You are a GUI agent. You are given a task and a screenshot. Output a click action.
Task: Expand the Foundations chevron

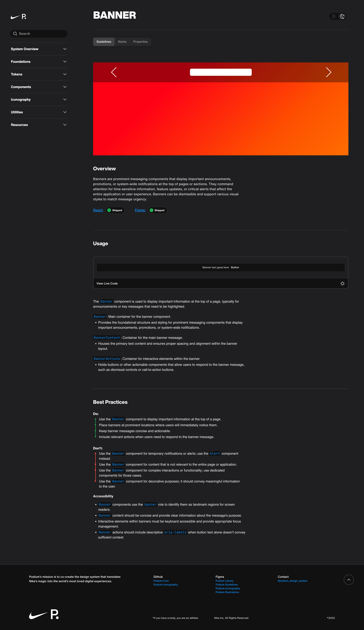[65, 62]
